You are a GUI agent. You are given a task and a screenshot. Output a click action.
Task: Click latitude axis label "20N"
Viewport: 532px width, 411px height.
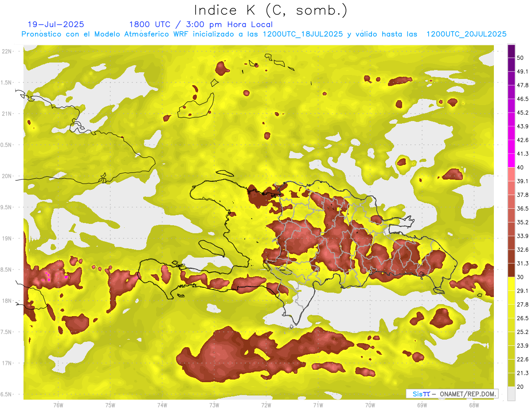[x=7, y=176]
